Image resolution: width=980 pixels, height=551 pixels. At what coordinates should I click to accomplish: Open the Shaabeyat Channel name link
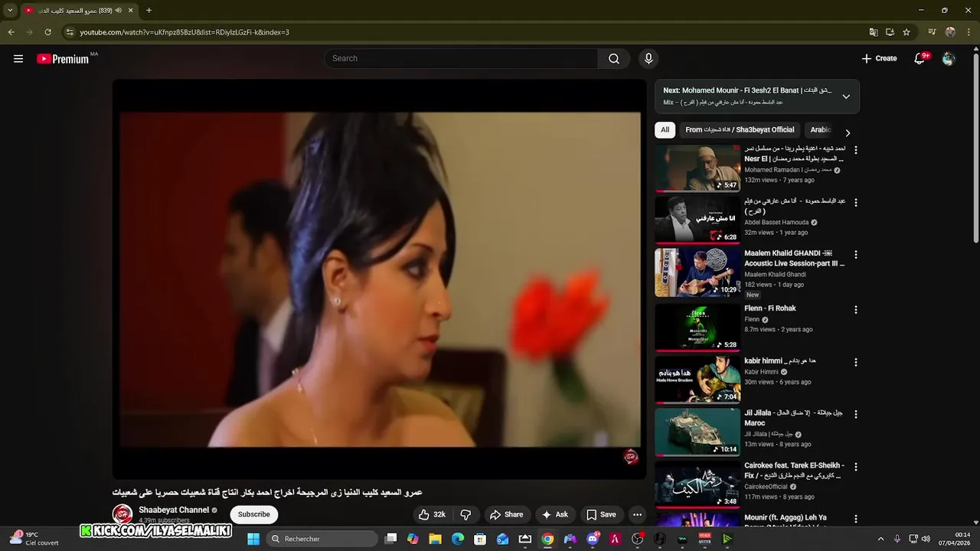pos(174,510)
